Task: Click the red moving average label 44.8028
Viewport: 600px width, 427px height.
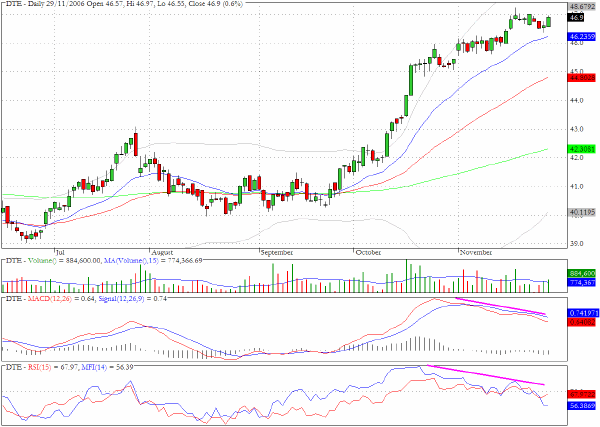Action: (582, 78)
